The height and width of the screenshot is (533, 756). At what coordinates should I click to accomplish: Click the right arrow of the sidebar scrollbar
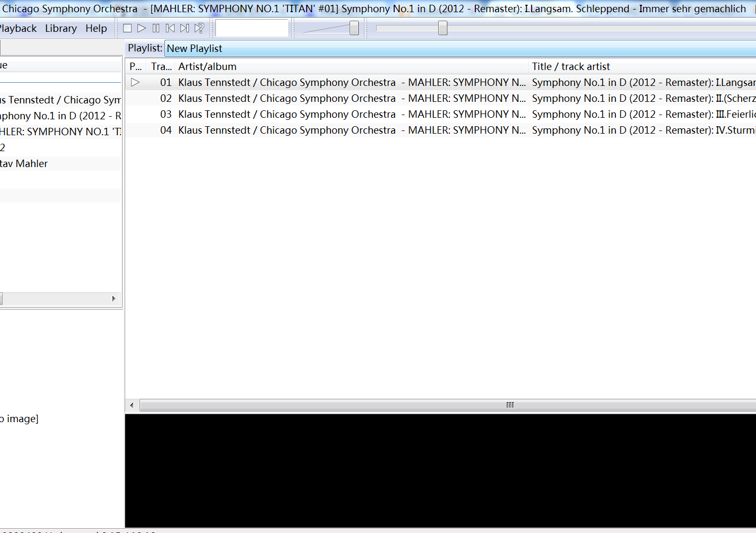tap(114, 299)
